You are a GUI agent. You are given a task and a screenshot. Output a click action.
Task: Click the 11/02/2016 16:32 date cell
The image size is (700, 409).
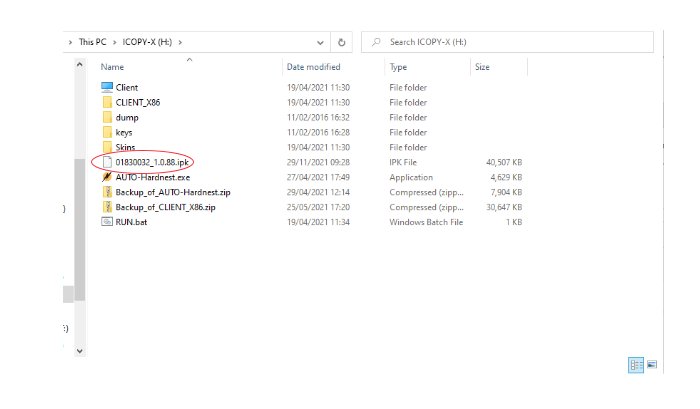318,117
